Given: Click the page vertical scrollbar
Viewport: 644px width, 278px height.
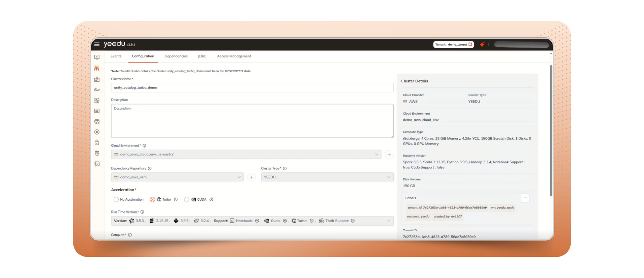Looking at the screenshot, I should tap(551, 131).
